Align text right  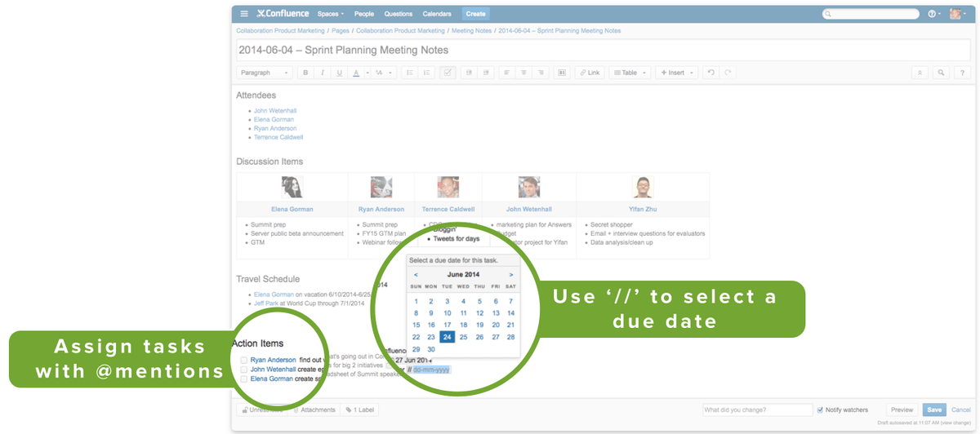[540, 73]
